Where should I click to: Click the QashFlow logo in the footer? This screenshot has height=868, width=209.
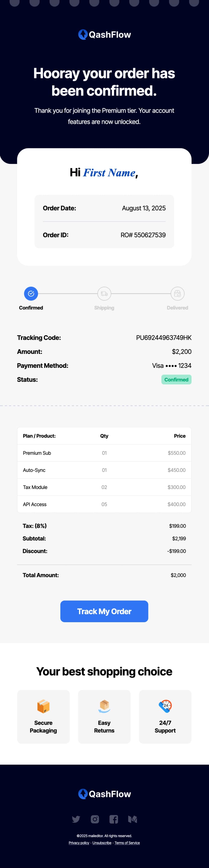(x=104, y=794)
